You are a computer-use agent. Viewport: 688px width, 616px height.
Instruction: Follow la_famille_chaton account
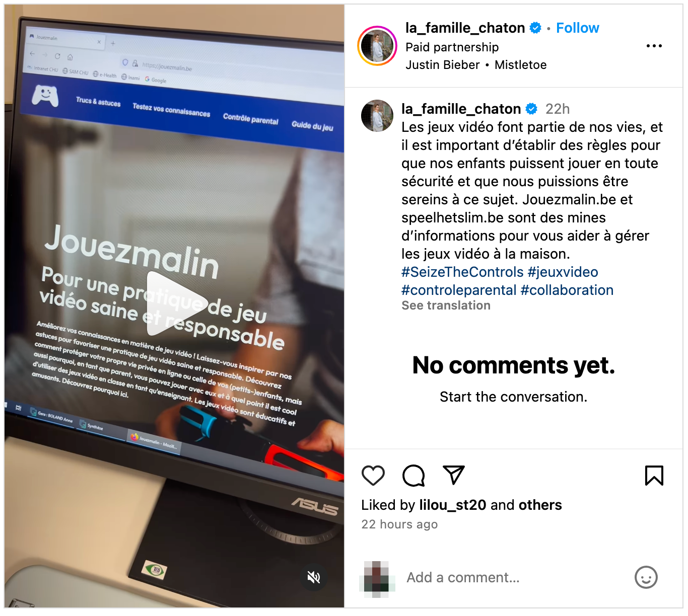click(578, 28)
